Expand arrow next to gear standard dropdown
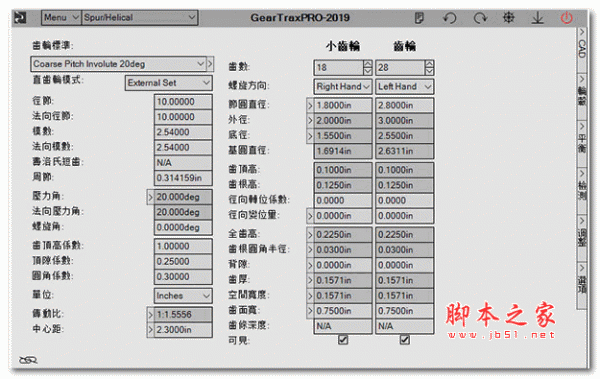 [210, 64]
